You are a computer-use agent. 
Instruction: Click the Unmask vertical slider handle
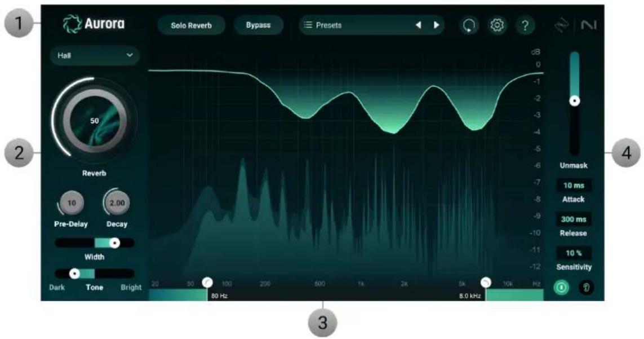pos(575,101)
